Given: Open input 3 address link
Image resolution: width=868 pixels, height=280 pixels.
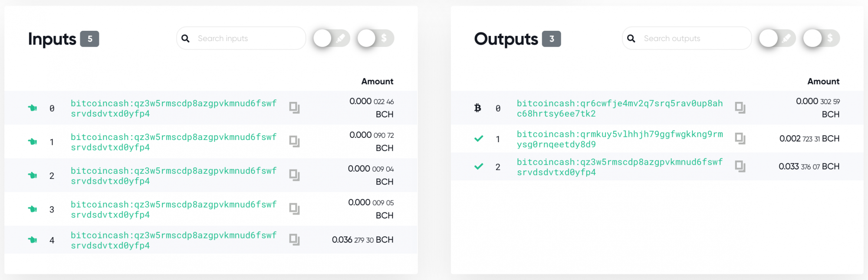Looking at the screenshot, I should coord(174,209).
